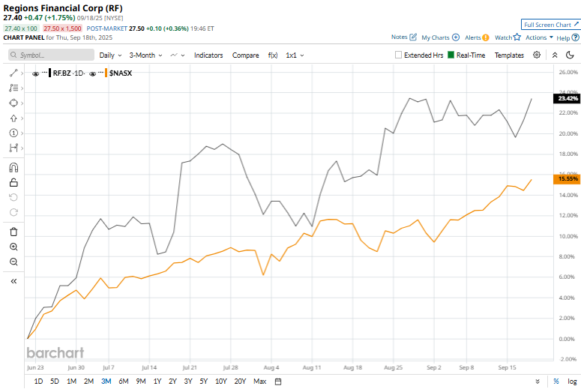Click the black RF.BZ color swatch
Viewport: 581px width, 392px height.
click(x=50, y=73)
